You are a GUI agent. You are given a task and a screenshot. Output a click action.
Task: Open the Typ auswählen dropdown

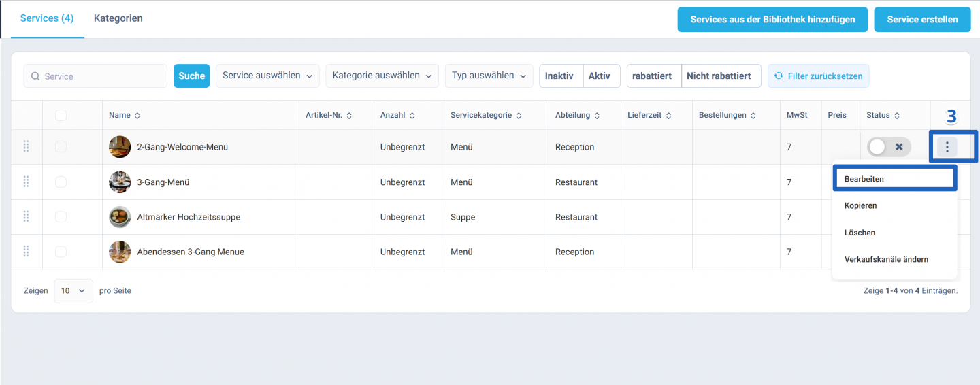[x=489, y=76]
